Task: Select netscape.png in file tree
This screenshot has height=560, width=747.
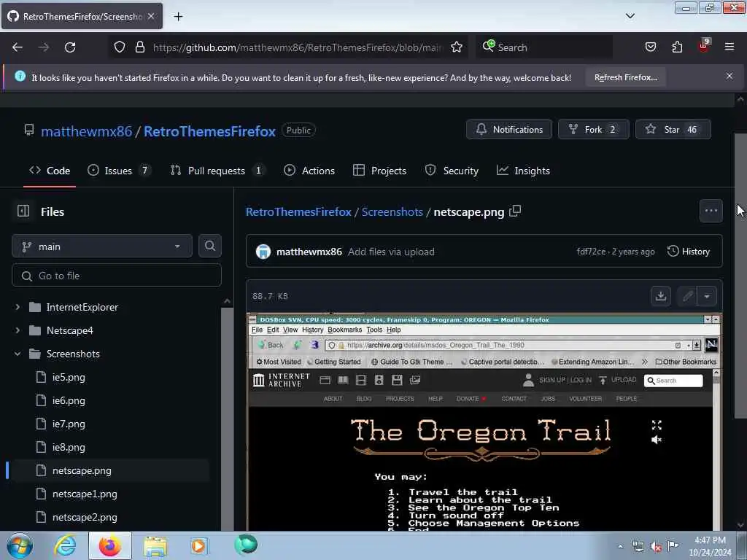Action: (x=82, y=470)
